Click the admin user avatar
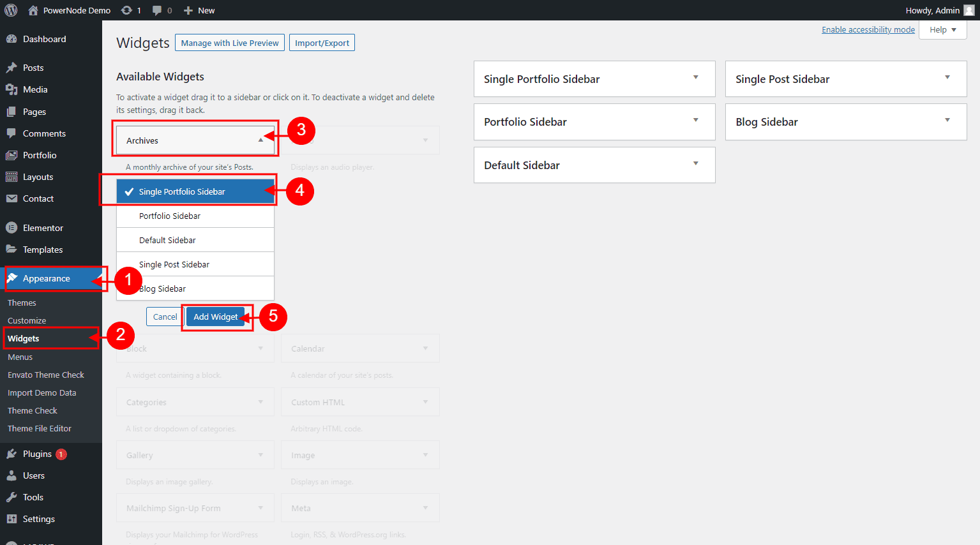 click(969, 10)
